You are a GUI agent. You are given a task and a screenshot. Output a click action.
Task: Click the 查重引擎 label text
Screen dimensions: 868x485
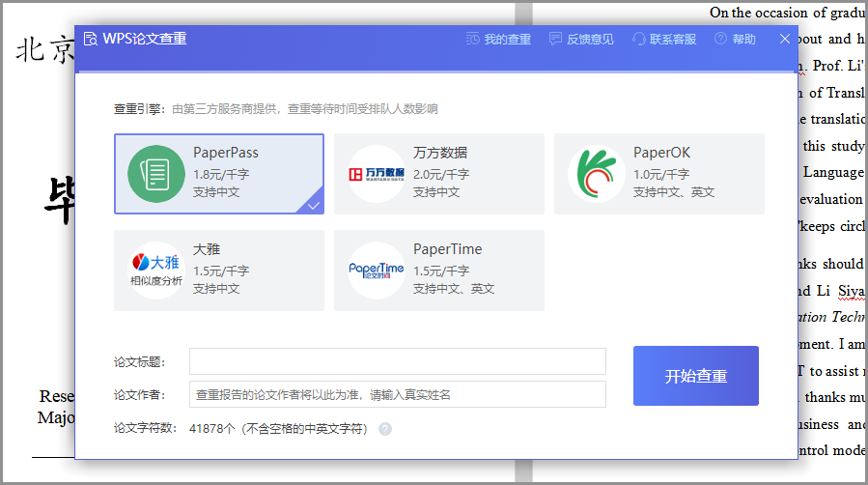139,109
